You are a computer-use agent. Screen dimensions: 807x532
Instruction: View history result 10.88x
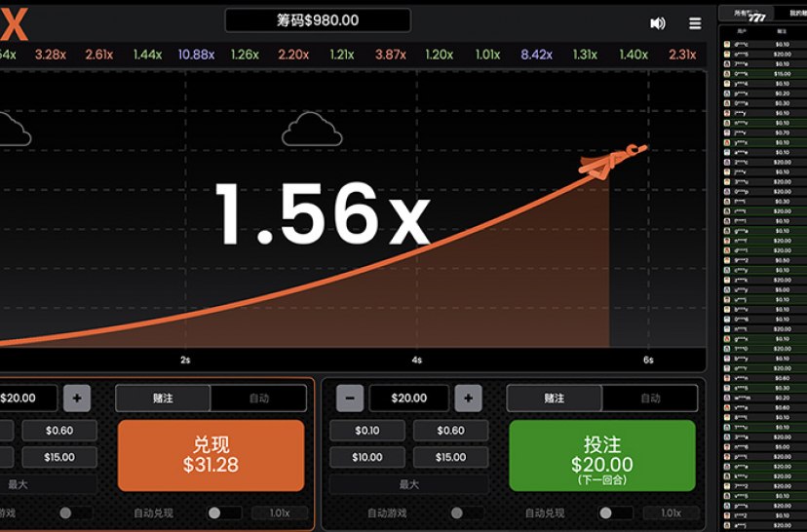(196, 55)
